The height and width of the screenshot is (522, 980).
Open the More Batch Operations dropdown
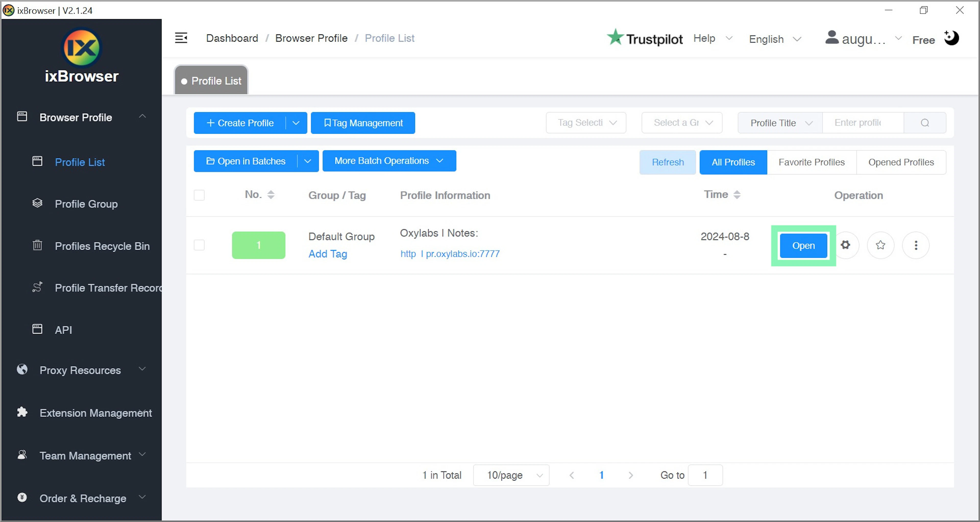tap(389, 161)
